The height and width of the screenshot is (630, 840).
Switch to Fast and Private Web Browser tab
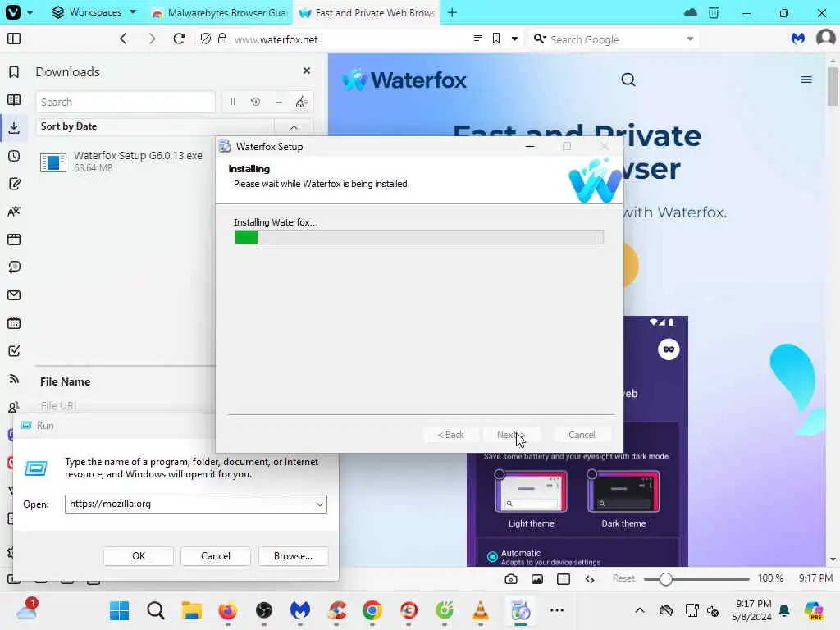[x=367, y=12]
